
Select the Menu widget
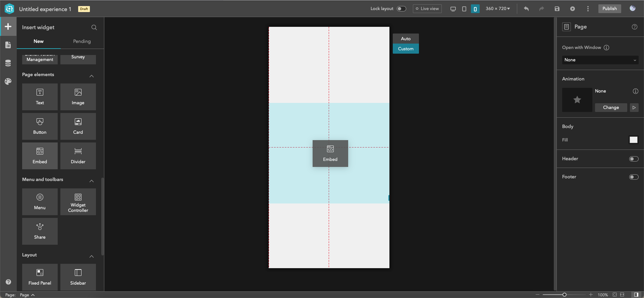pos(40,202)
